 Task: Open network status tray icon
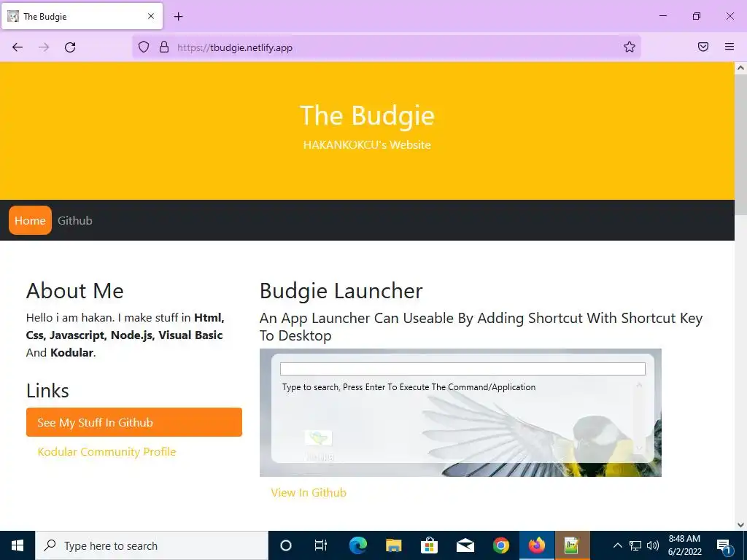click(635, 545)
